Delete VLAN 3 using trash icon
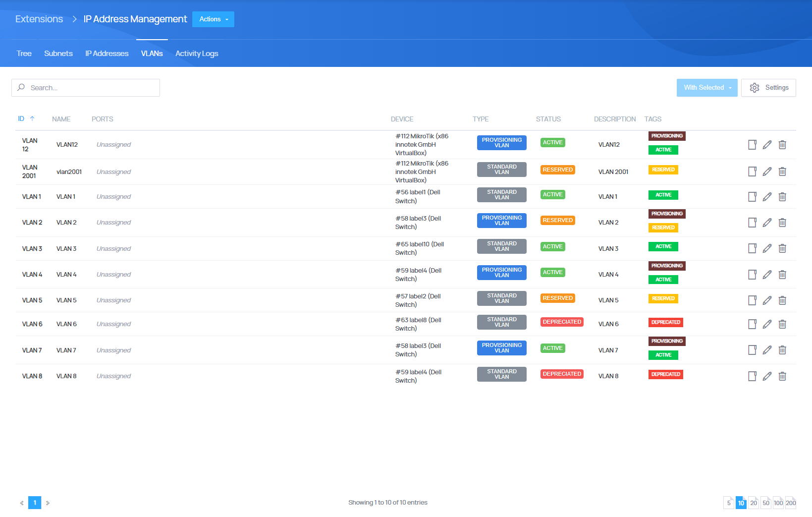Image resolution: width=812 pixels, height=517 pixels. coord(782,248)
